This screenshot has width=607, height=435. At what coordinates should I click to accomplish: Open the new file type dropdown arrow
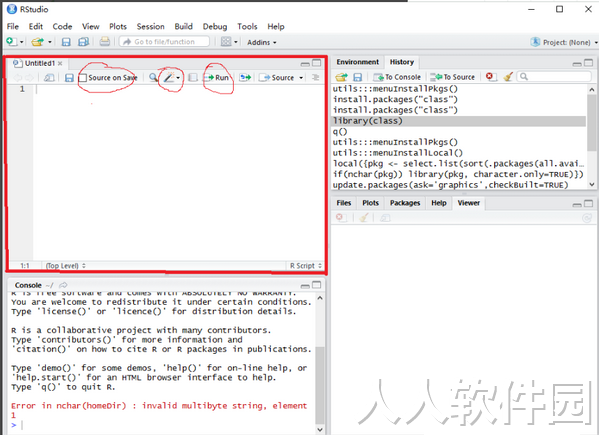click(x=22, y=42)
